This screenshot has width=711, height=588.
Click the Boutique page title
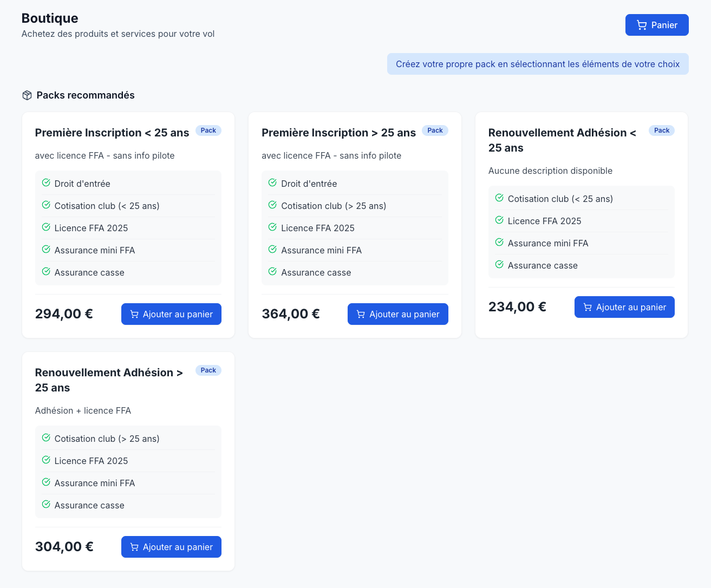coord(49,18)
